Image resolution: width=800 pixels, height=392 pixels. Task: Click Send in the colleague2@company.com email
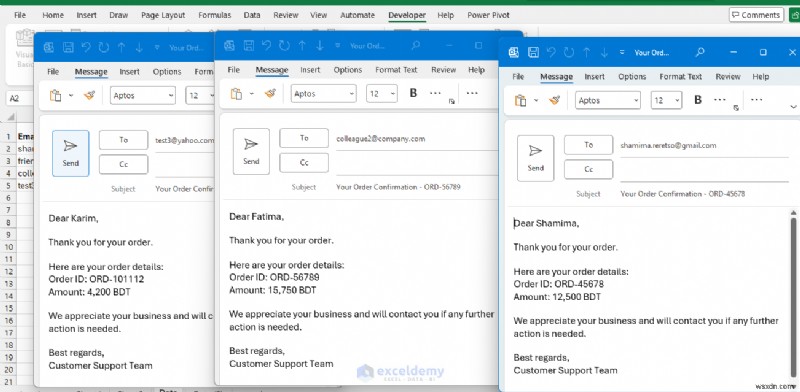tap(251, 152)
